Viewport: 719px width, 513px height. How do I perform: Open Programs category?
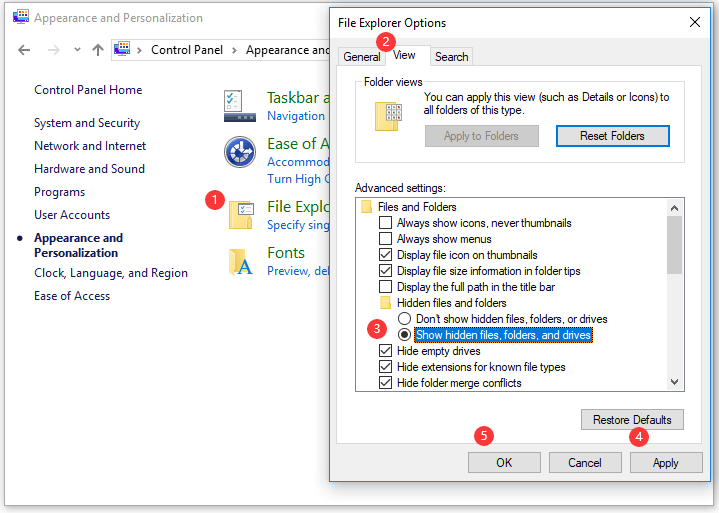(60, 192)
